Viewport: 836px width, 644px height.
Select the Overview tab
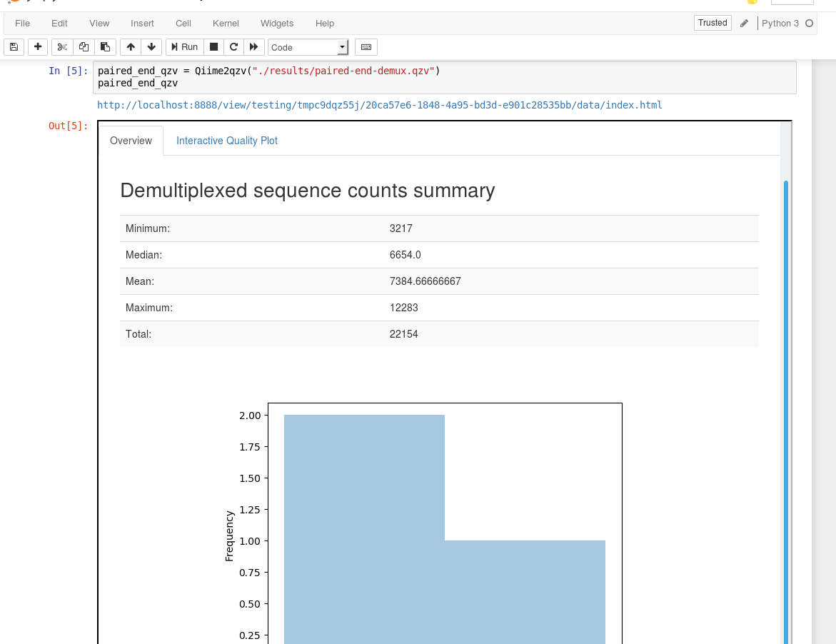131,141
